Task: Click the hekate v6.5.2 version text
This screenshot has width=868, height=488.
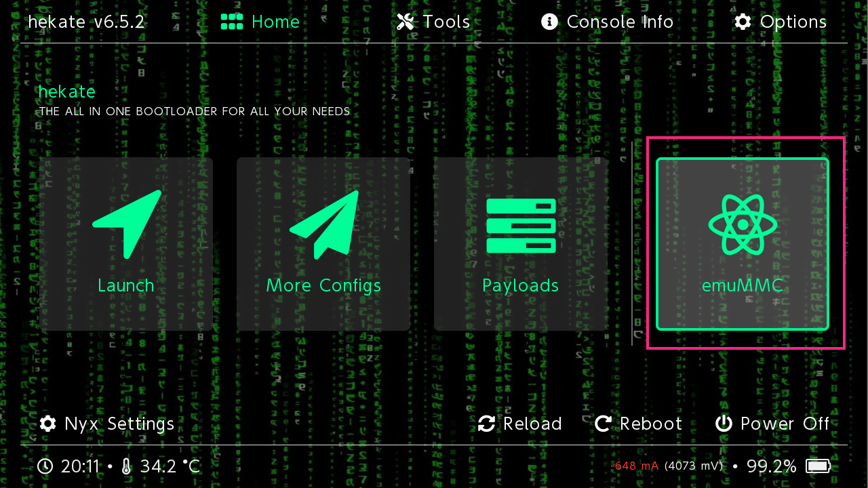Action: [86, 22]
